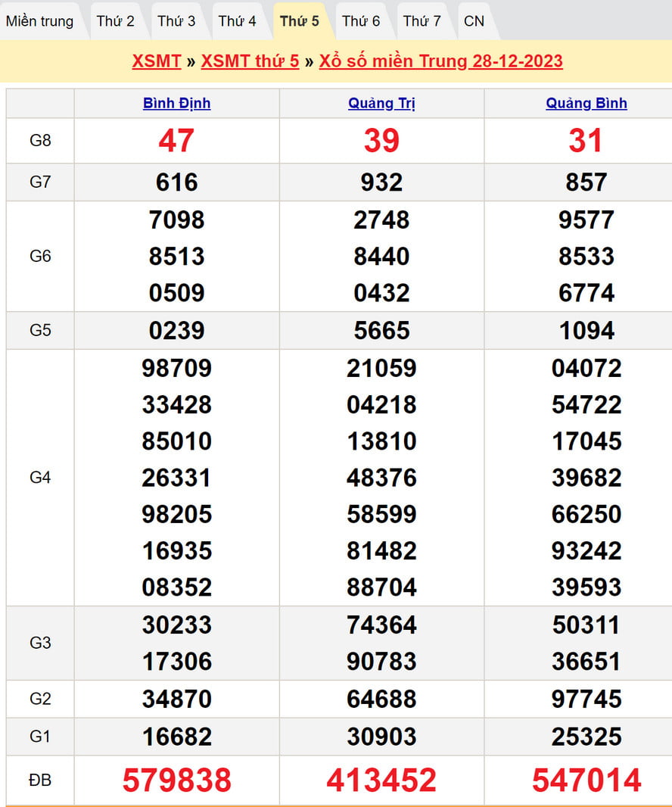
Task: Switch to the Miền trung tab
Action: coord(40,21)
